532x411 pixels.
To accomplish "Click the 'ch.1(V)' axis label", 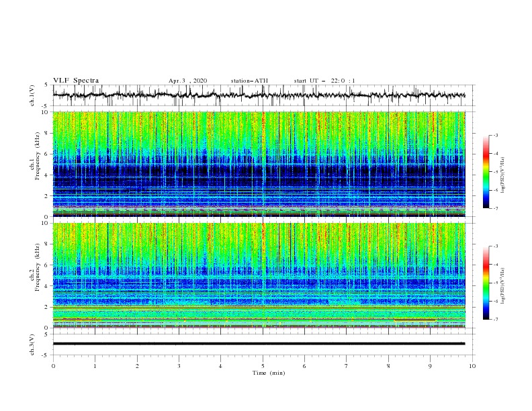I will point(32,95).
